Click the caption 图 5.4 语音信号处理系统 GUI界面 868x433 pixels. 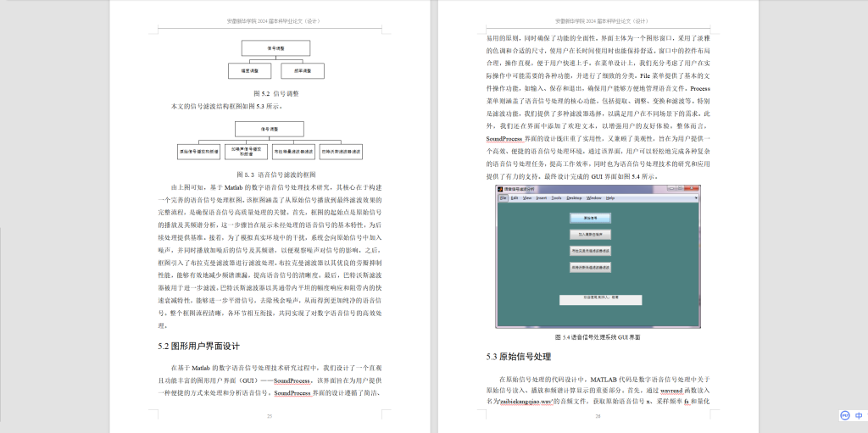point(598,337)
